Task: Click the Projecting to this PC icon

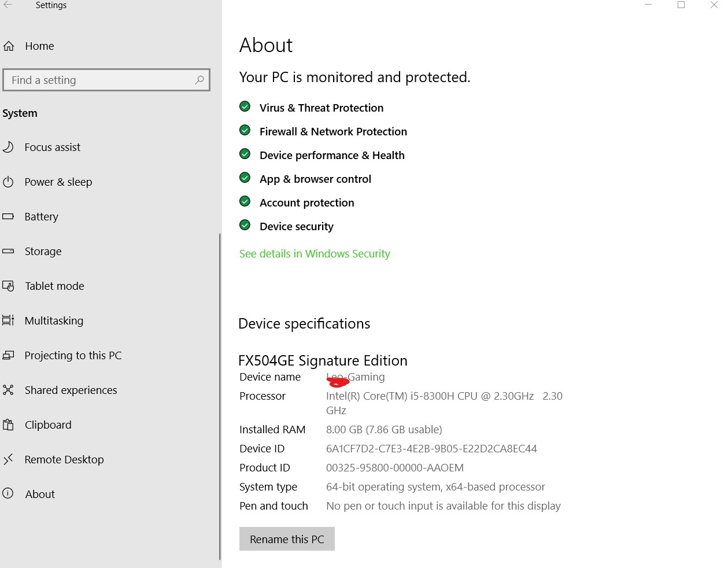Action: coord(8,355)
